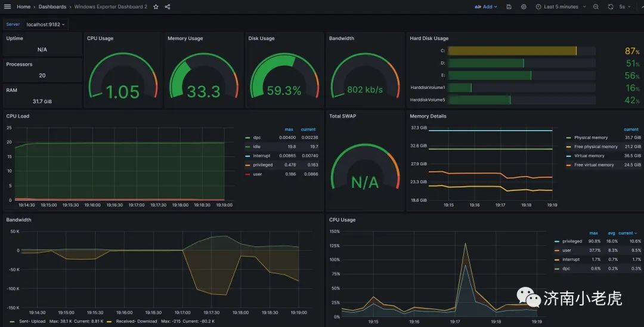Open the Add panel dropdown

click(486, 7)
